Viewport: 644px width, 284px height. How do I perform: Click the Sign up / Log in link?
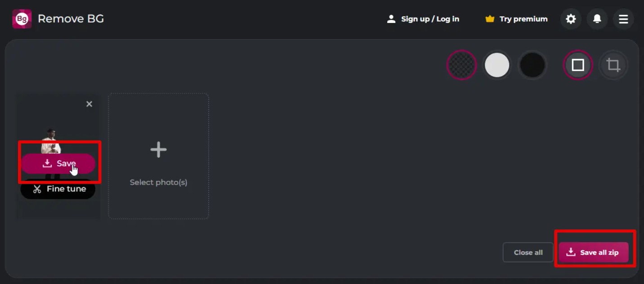tap(423, 19)
